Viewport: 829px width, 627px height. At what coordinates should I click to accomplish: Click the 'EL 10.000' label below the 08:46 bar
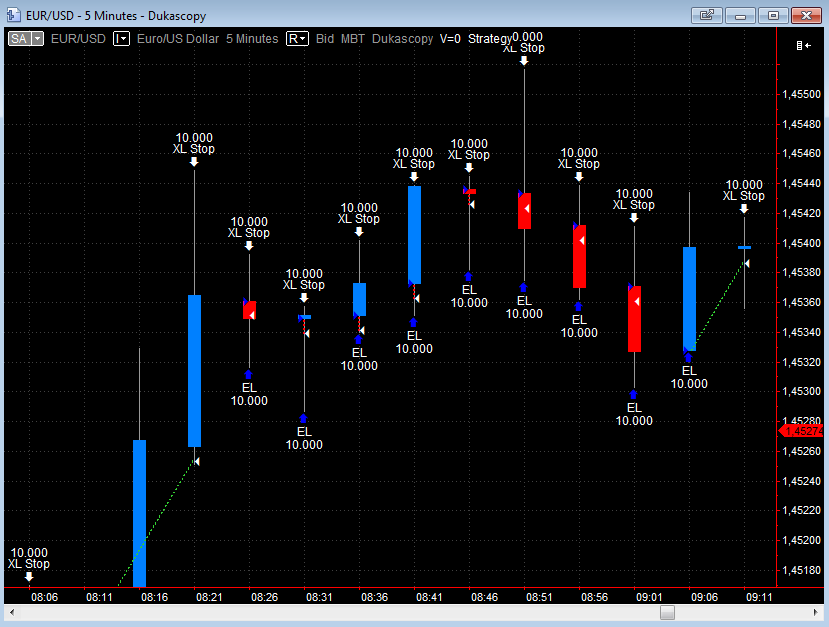click(469, 297)
